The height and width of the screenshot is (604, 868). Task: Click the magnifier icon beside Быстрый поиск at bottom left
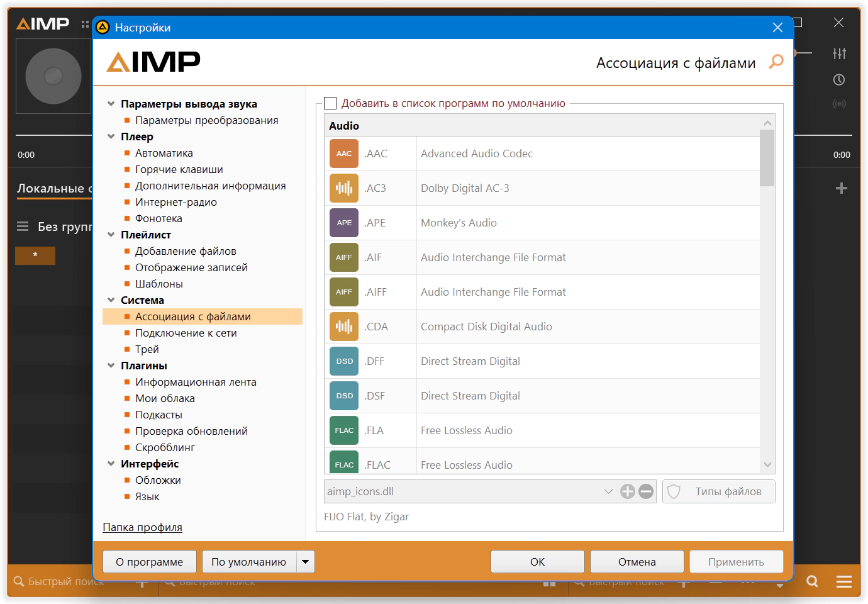click(19, 581)
